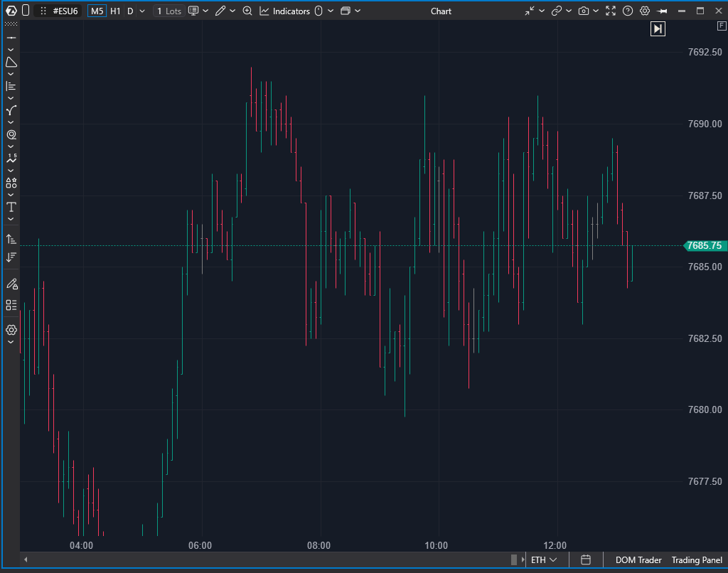The width and height of the screenshot is (728, 573).
Task: Expand the chevron below toolbar settings gear
Action: coord(11,342)
